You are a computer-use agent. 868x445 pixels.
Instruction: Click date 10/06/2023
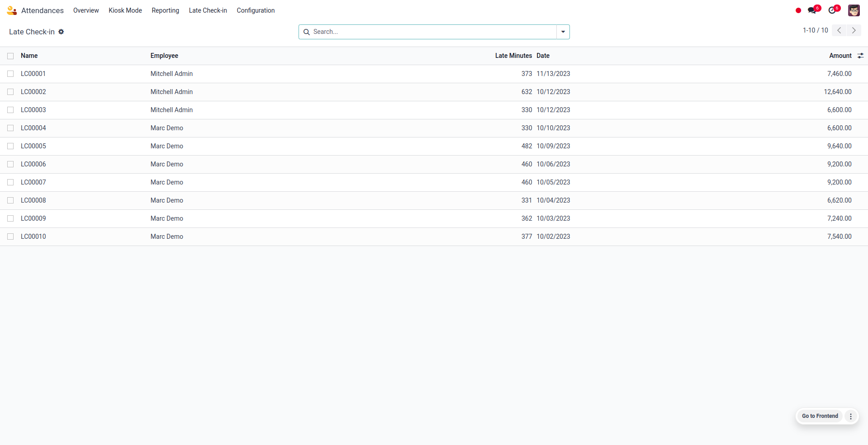coord(553,164)
